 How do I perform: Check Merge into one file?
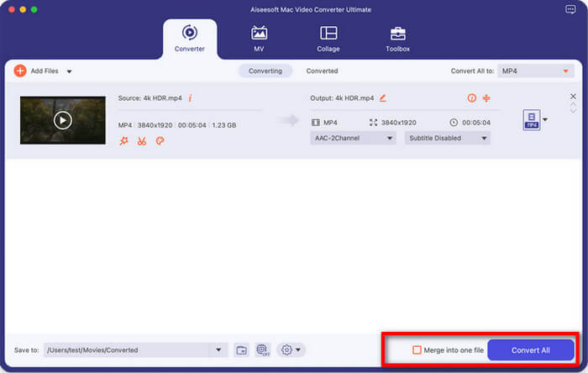[x=417, y=350]
